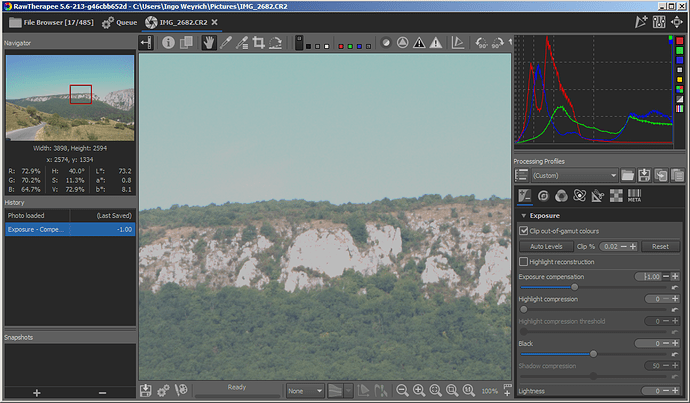The image size is (690, 403).
Task: Click zoom out magnifier icon
Action: (402, 390)
